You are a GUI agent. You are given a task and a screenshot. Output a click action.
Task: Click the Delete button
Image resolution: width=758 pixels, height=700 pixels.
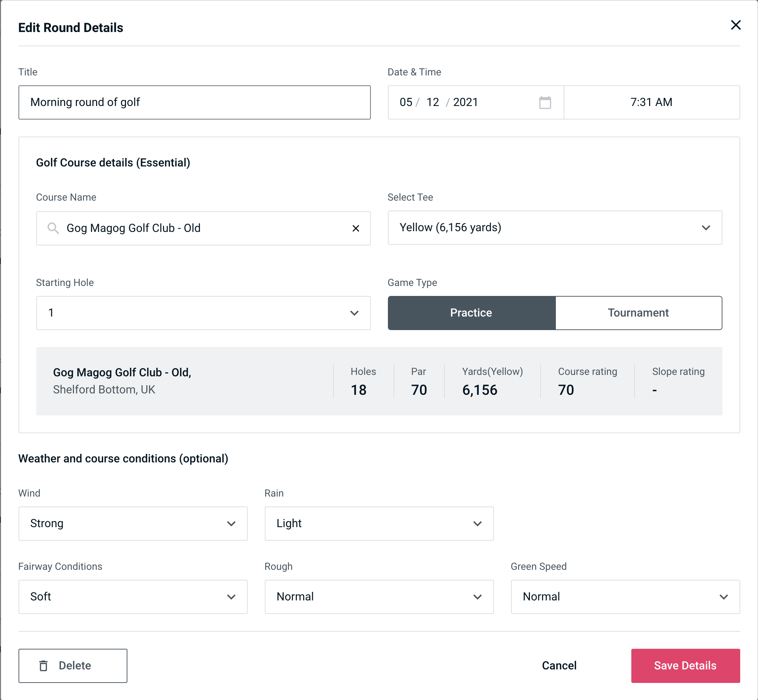click(x=73, y=665)
